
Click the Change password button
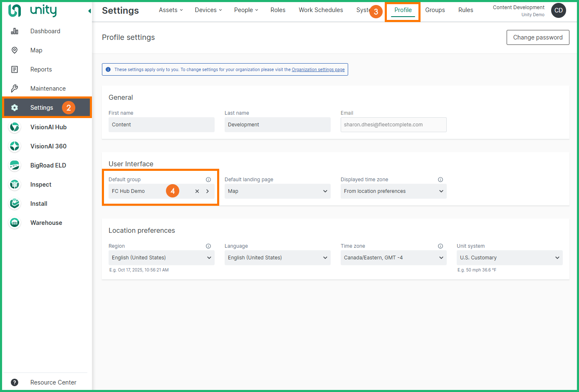537,37
